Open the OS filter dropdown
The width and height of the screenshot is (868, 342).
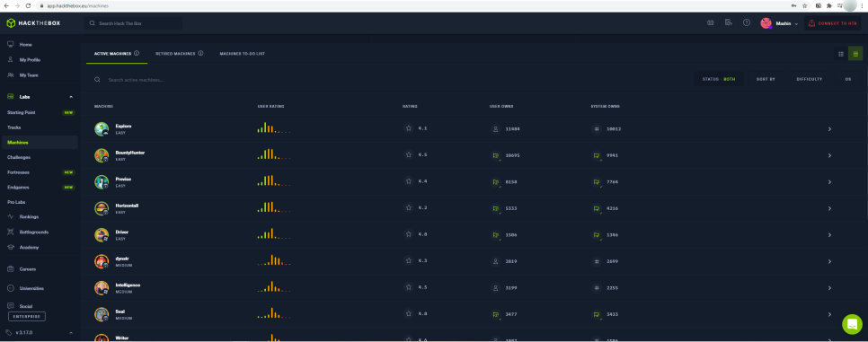(847, 79)
